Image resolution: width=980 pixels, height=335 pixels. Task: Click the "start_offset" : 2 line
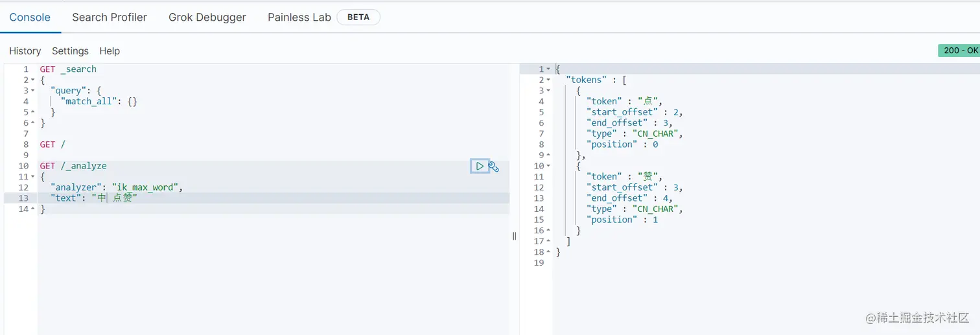(635, 112)
